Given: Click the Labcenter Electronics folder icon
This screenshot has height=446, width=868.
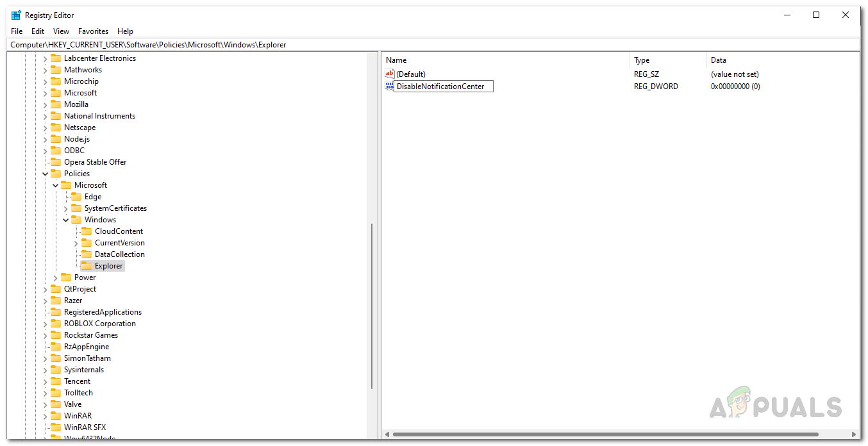Looking at the screenshot, I should click(x=56, y=58).
